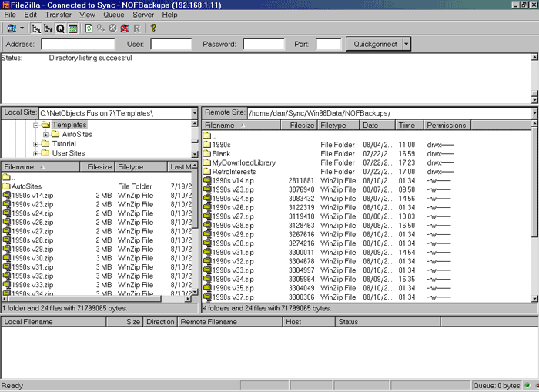
Task: Click the Quickconnect button
Action: point(375,44)
